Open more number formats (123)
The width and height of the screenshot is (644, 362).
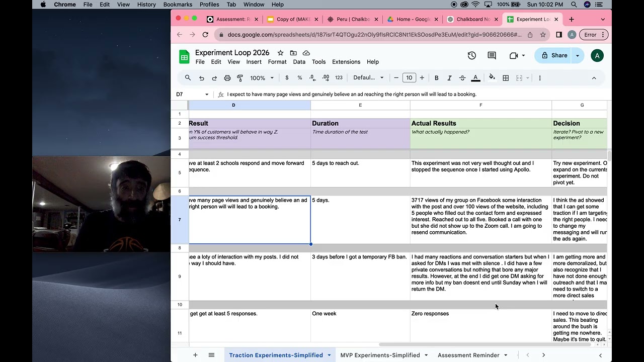pos(339,78)
